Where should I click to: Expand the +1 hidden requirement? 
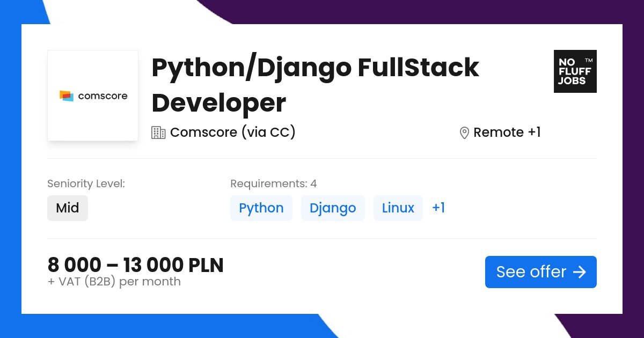tap(438, 208)
